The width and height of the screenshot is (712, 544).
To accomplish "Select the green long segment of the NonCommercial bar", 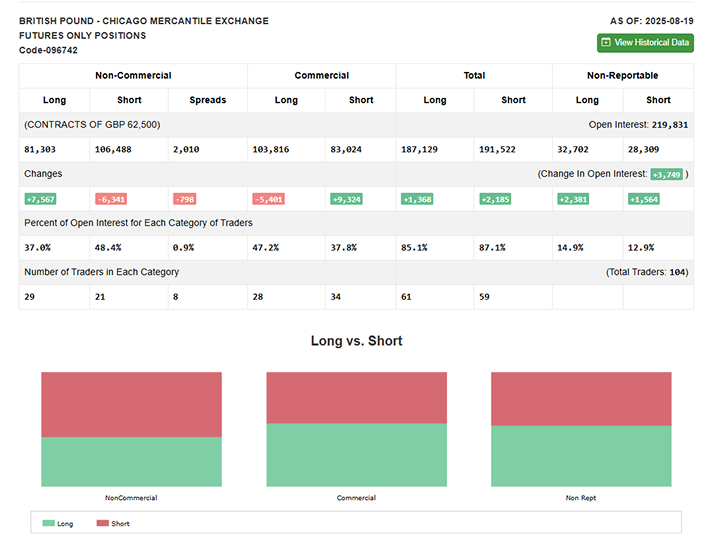I will pos(131,461).
